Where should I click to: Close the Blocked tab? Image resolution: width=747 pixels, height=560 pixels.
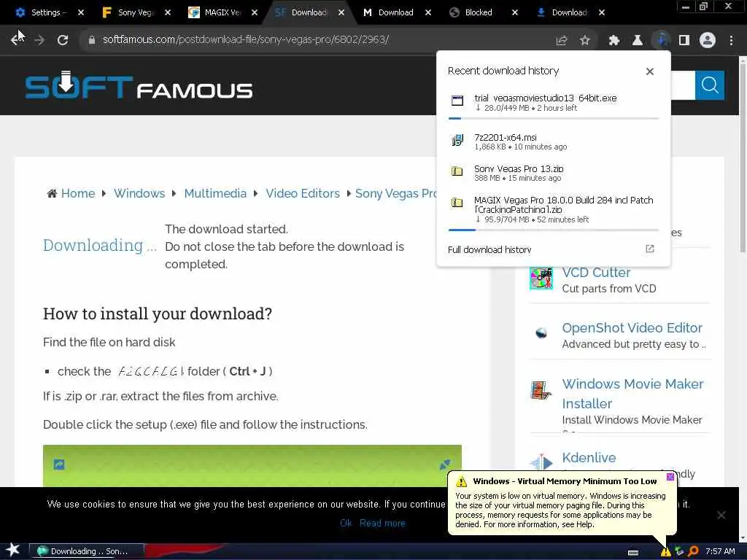(515, 12)
